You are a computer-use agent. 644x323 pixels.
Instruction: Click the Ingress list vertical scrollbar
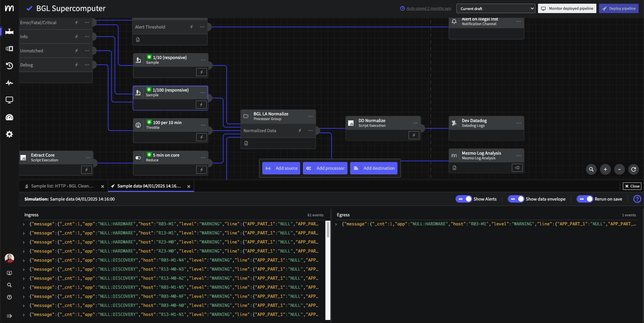(328, 229)
